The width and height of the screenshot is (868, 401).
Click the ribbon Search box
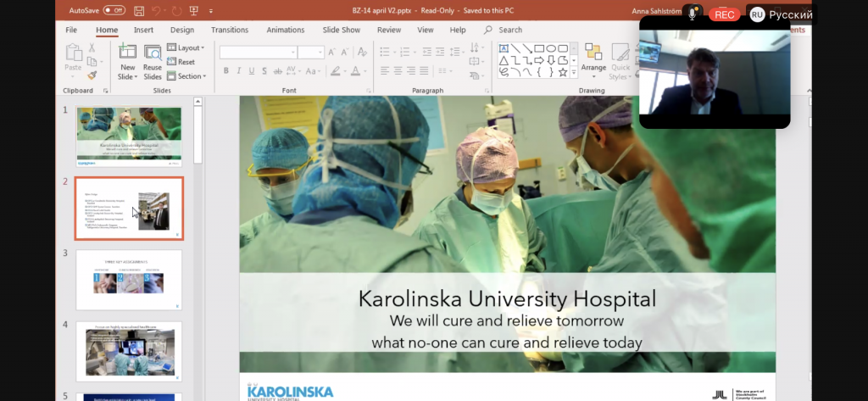504,30
